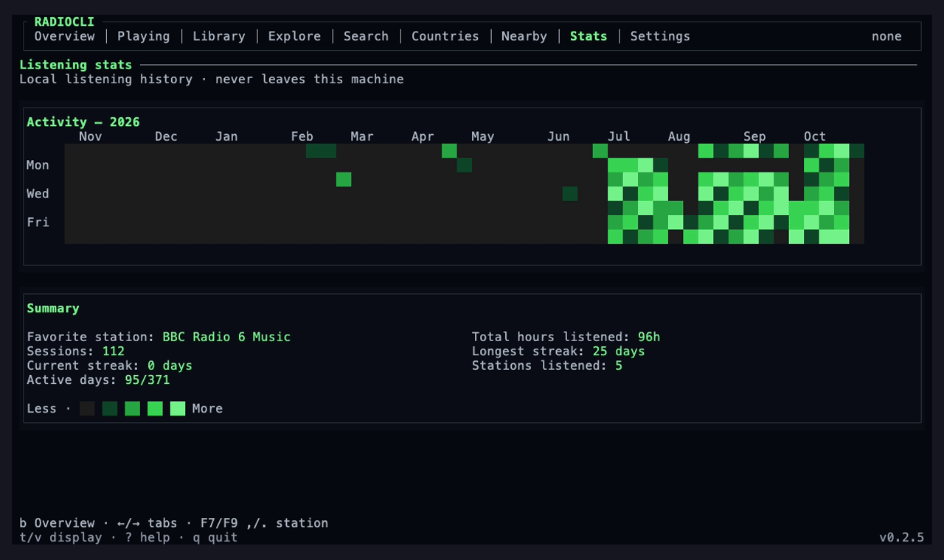This screenshot has width=944, height=560.
Task: Click the 'Activity — 2026' heading
Action: point(83,122)
